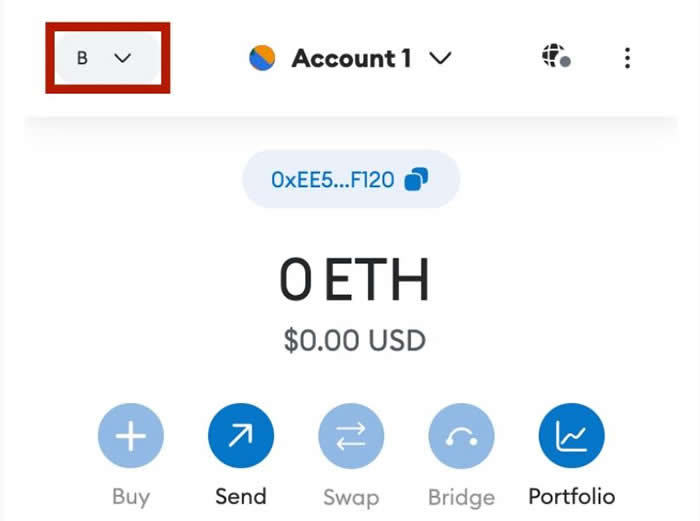Screen dimensions: 700x521
Task: Click the 0 ETH balance
Action: tap(354, 281)
